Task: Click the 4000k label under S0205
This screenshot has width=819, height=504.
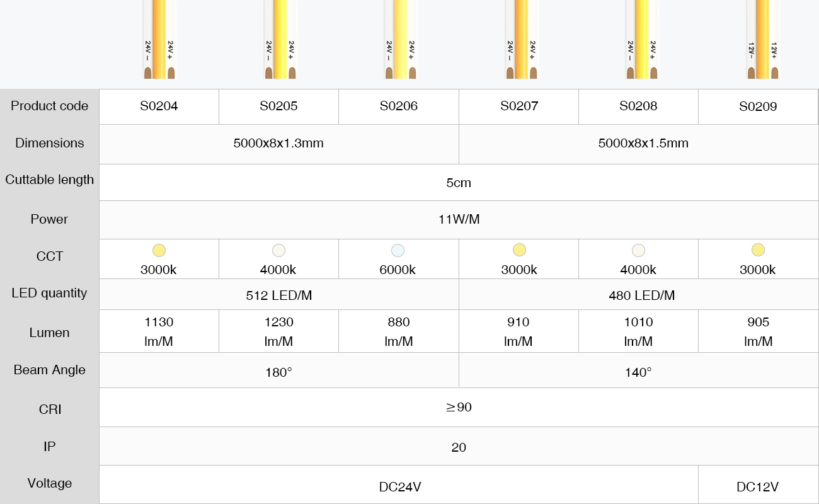Action: pyautogui.click(x=278, y=270)
